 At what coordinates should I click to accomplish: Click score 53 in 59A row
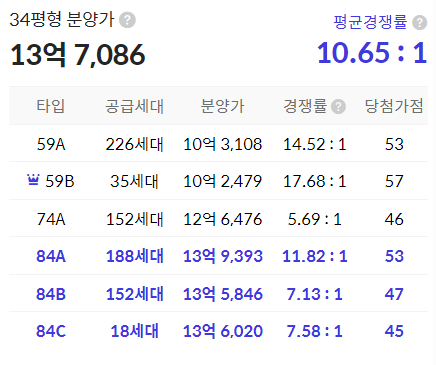[x=394, y=144]
